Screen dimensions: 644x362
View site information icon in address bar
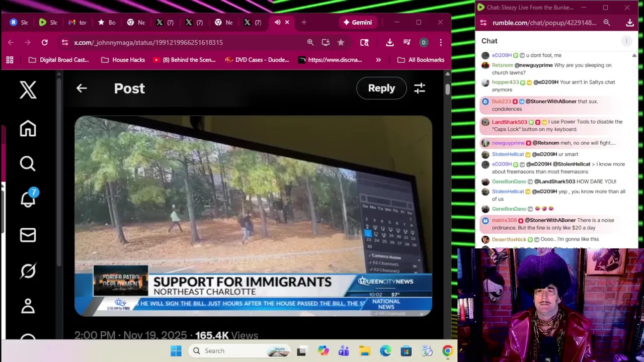pyautogui.click(x=64, y=43)
